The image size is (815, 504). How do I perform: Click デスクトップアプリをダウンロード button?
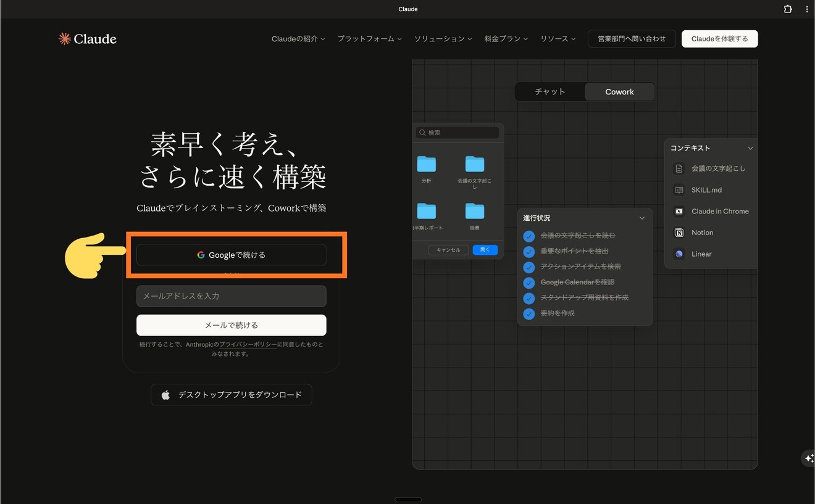(232, 395)
